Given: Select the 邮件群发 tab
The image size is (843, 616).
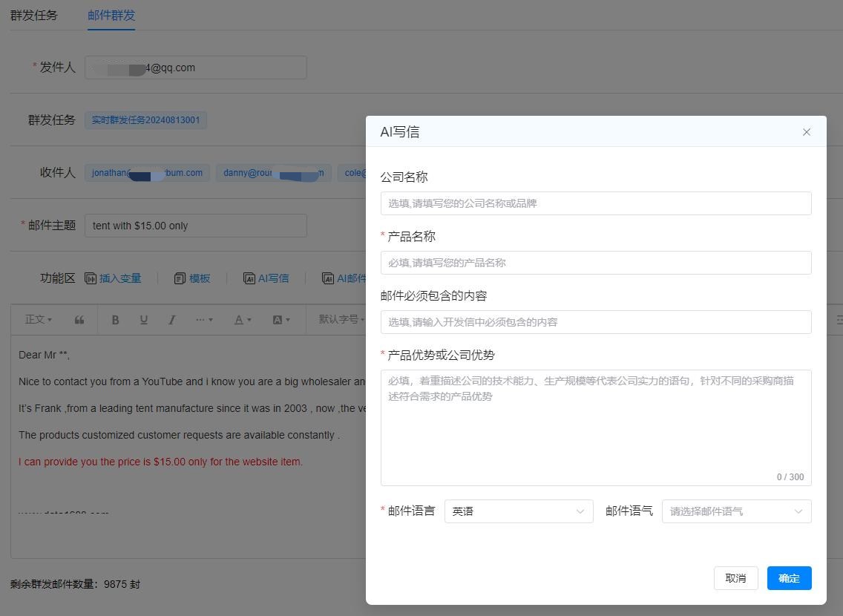Looking at the screenshot, I should pyautogui.click(x=111, y=15).
